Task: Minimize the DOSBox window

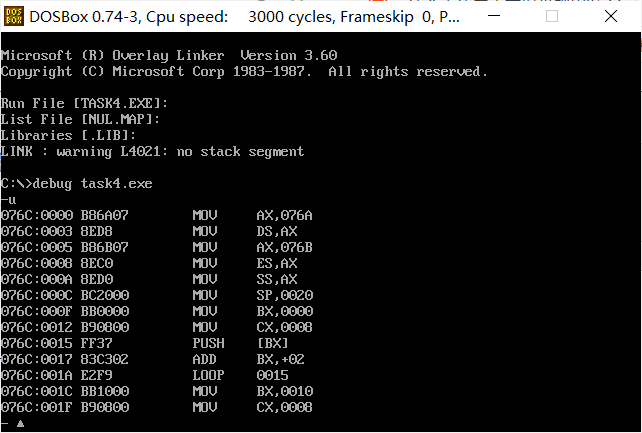Action: 494,16
